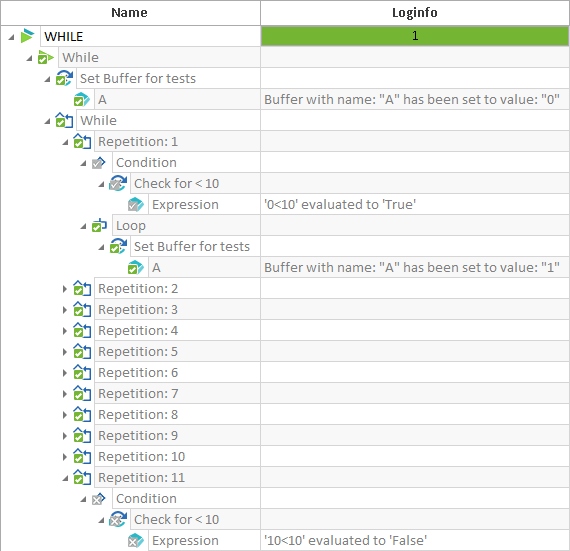Expand the Repetition: 2 node
The image size is (570, 551).
pos(65,289)
